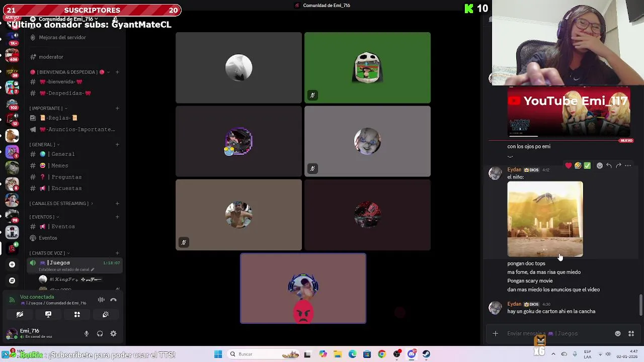This screenshot has height=362, width=644.
Task: Select Chucky doll avatar participant tile
Action: coord(367,141)
